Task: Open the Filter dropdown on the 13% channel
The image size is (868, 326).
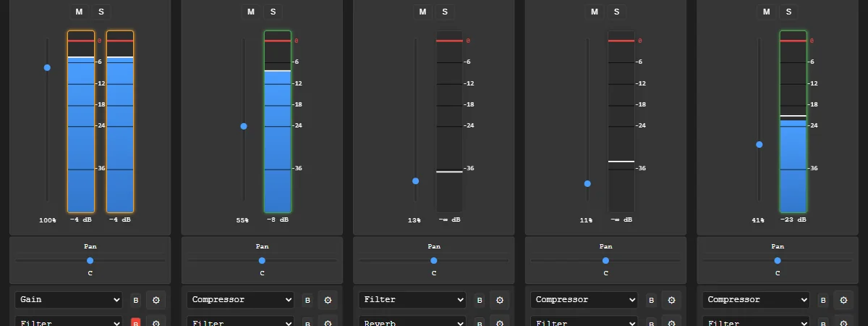Action: click(412, 300)
